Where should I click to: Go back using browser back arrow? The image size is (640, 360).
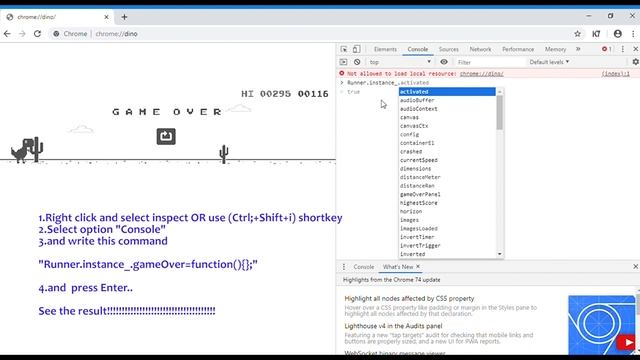pyautogui.click(x=7, y=34)
